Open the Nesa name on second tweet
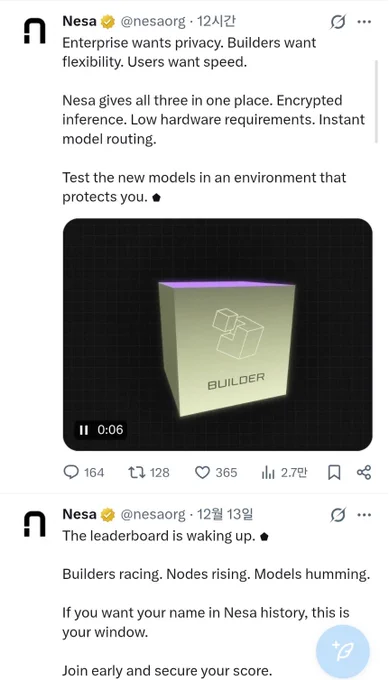389x680 pixels. click(x=79, y=514)
